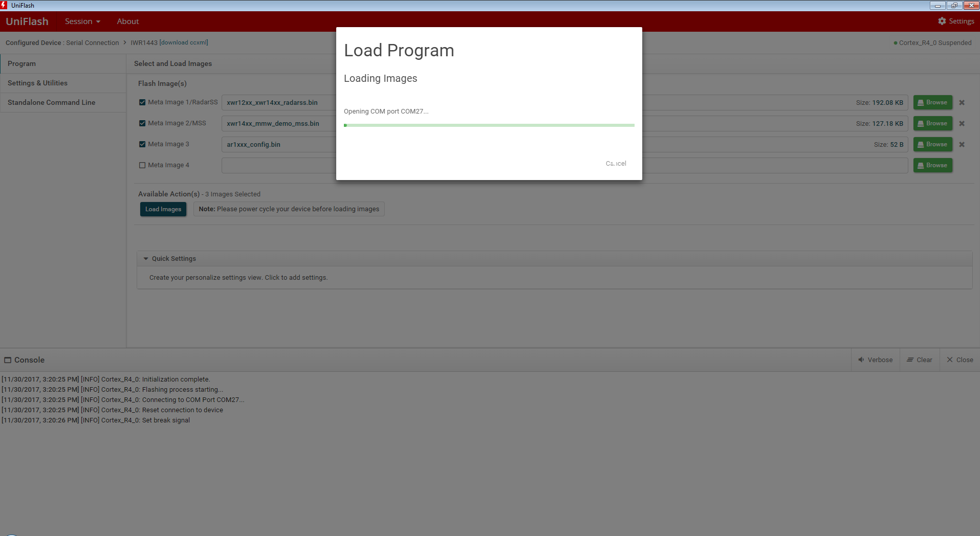The width and height of the screenshot is (980, 536).
Task: Click 'Size: 52 B' label
Action: coord(888,144)
